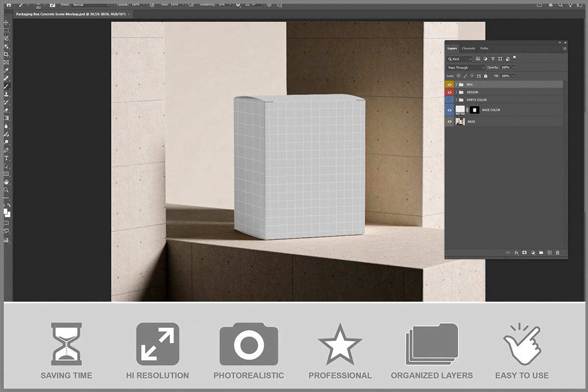This screenshot has height=392, width=588.
Task: Filter for adjustment layers
Action: pos(485,59)
